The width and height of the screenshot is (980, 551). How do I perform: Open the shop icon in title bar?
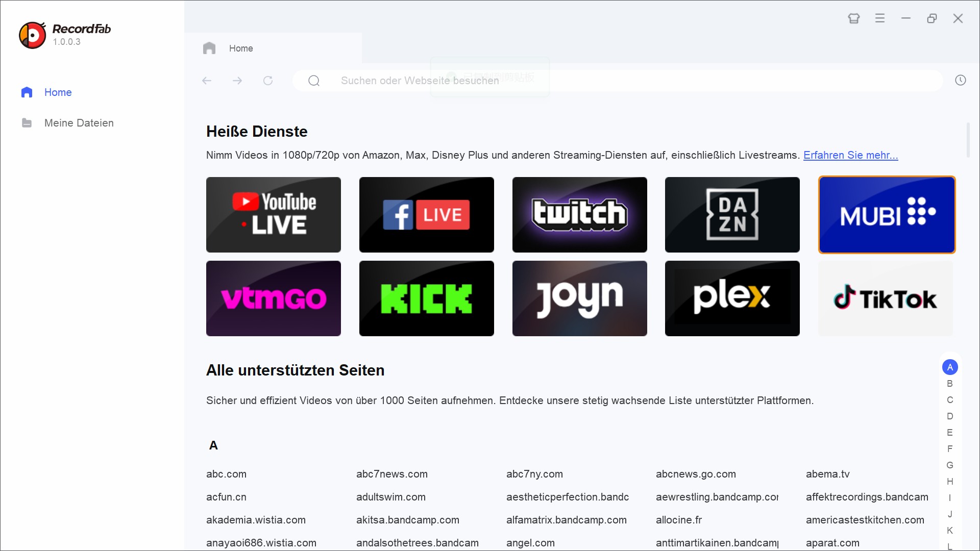pos(854,18)
